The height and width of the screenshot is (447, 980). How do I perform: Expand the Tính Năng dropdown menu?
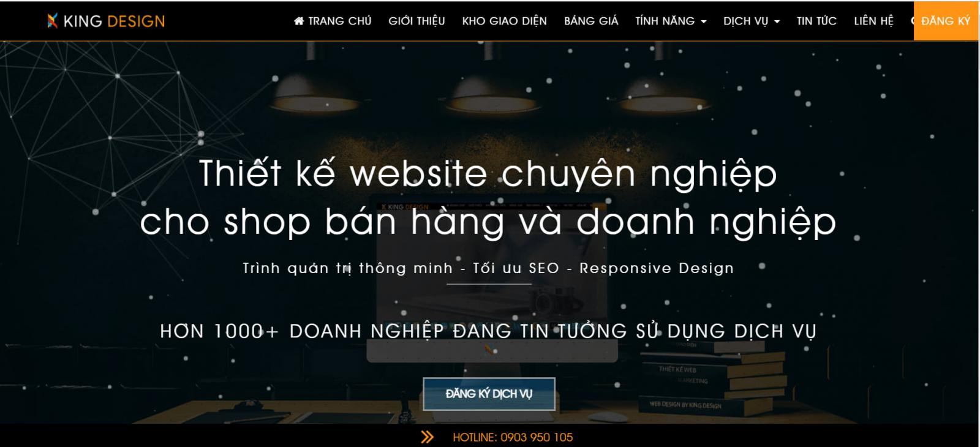(x=671, y=21)
